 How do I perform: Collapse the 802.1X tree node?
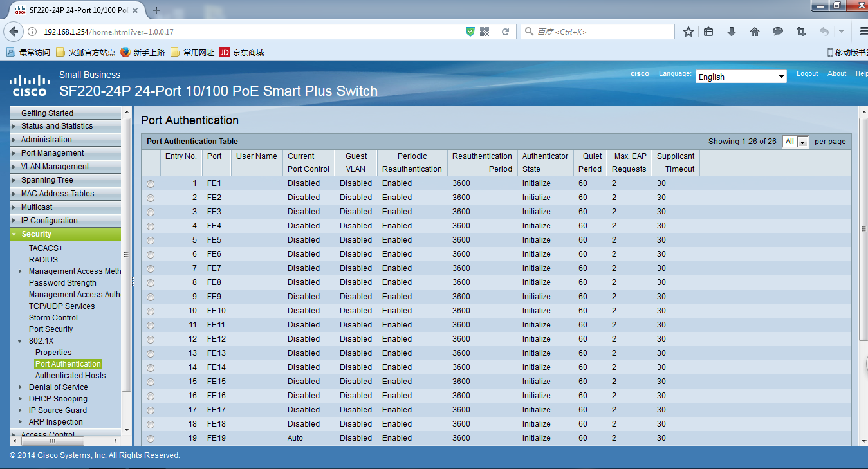(x=21, y=341)
